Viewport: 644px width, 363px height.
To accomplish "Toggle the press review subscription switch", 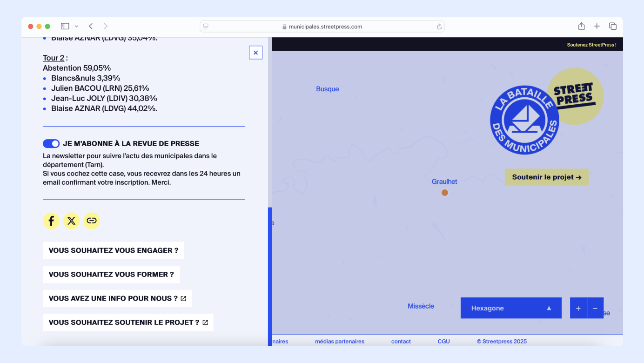I will [x=51, y=143].
